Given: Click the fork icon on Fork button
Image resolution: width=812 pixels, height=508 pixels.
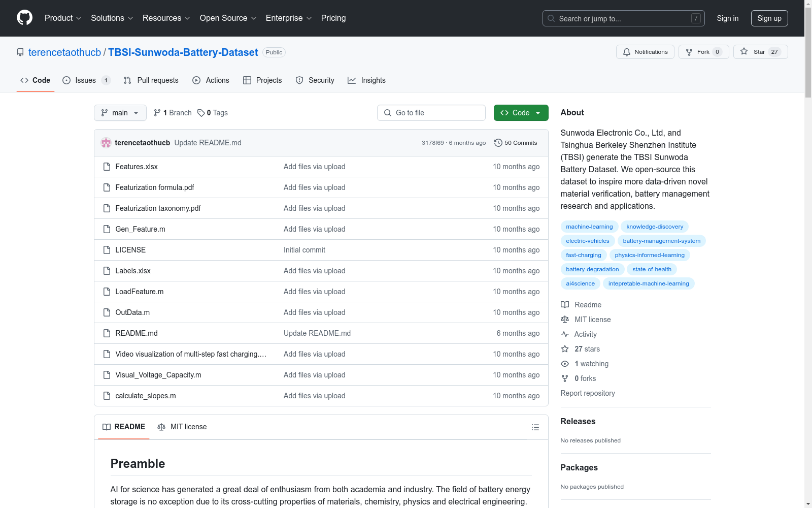Looking at the screenshot, I should coord(689,52).
